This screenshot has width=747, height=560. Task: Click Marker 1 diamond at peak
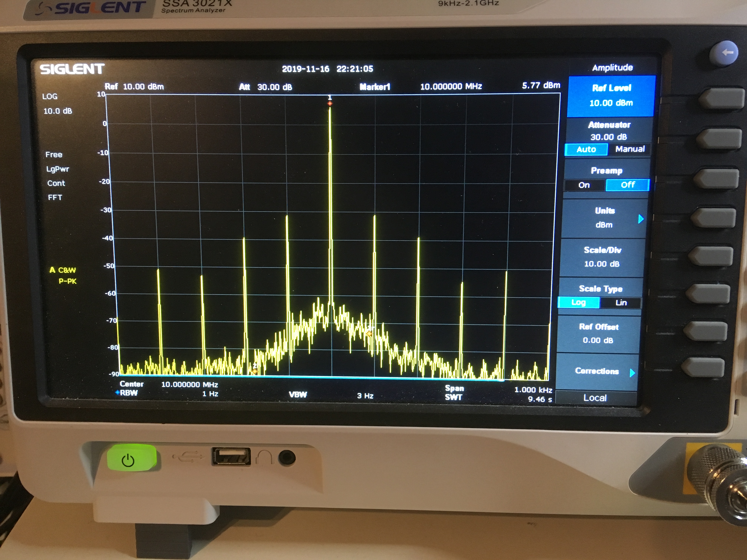330,103
